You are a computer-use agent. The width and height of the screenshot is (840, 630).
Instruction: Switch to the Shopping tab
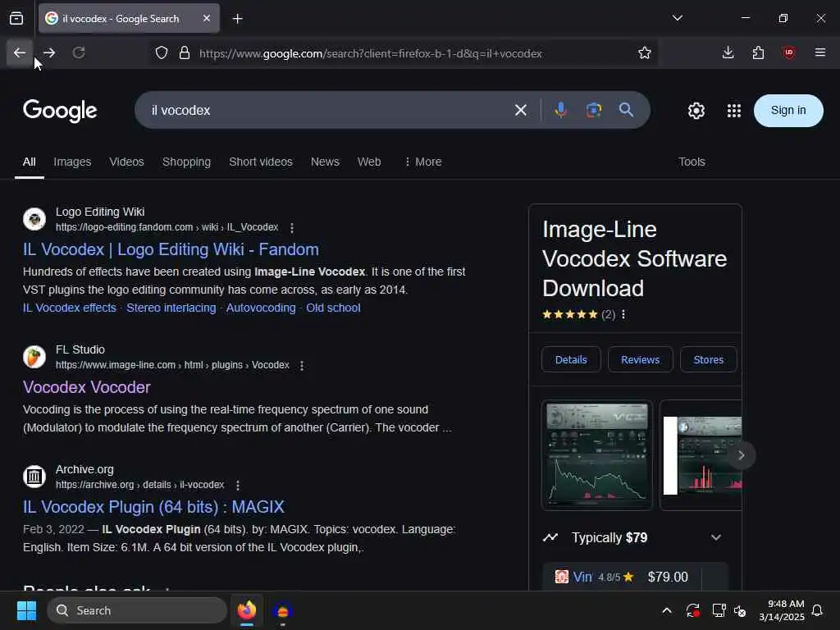(x=186, y=162)
